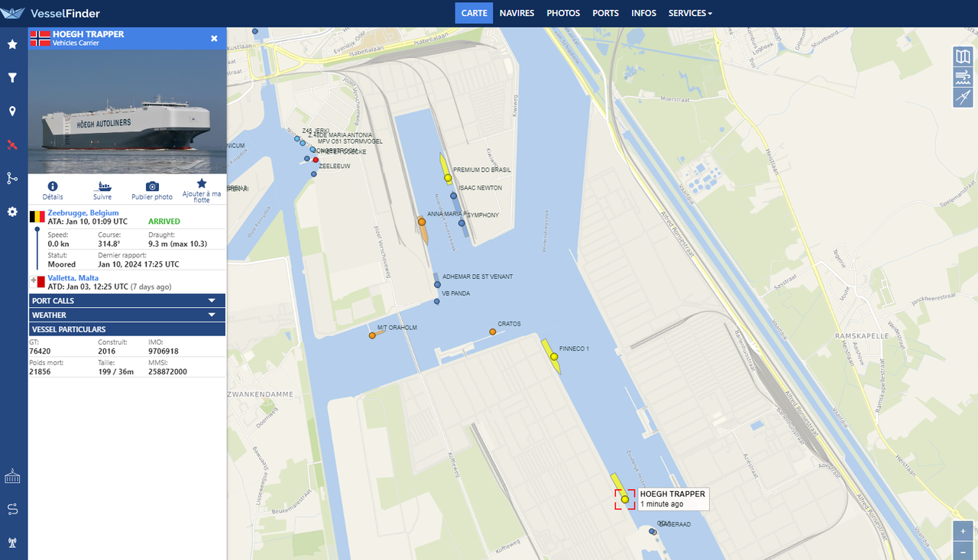Expand the WEATHER section

pyautogui.click(x=127, y=315)
